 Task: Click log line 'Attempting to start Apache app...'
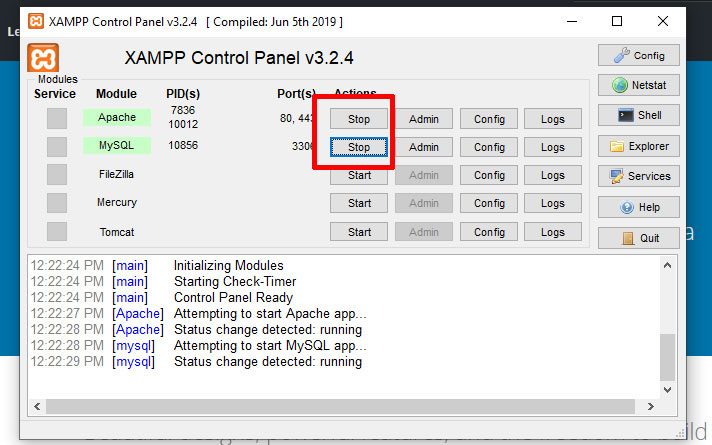point(270,314)
